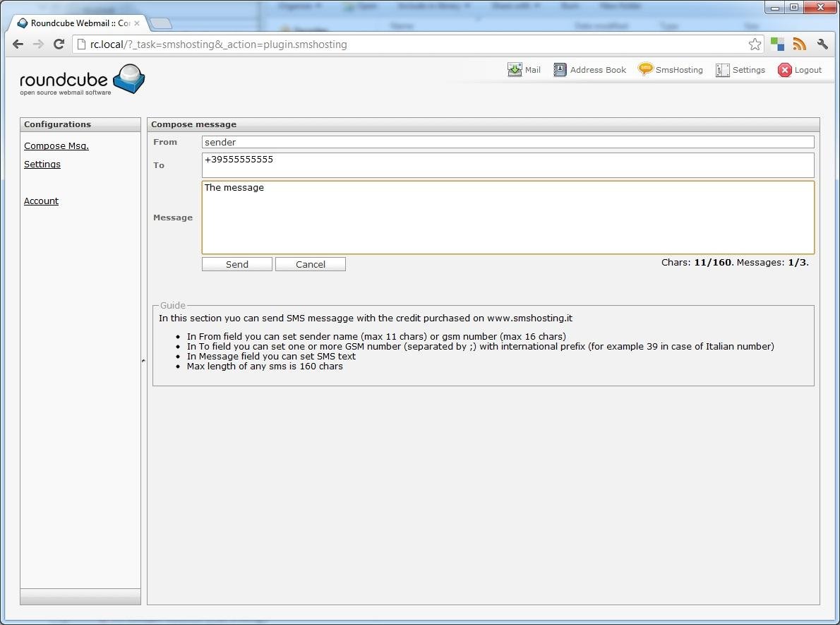Select the Roundcube Webmail browser tab
Screen dimensions: 840x625
tap(73, 22)
